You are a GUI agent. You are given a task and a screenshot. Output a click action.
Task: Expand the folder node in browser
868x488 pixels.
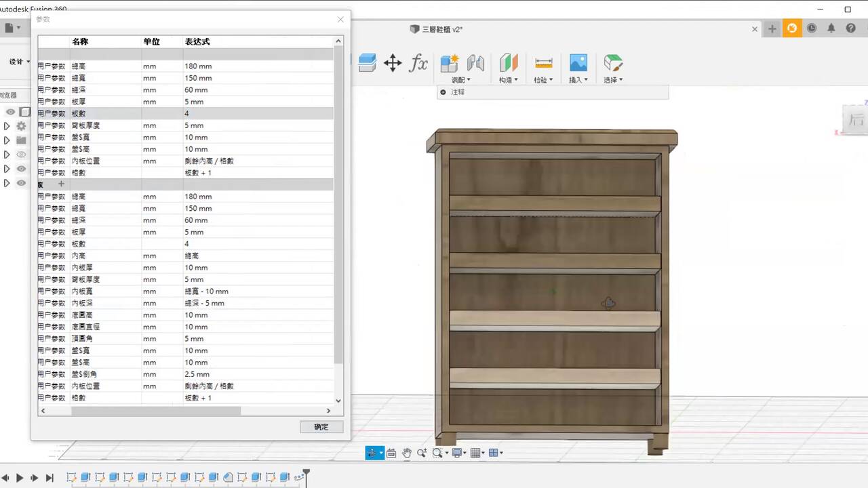(x=7, y=140)
